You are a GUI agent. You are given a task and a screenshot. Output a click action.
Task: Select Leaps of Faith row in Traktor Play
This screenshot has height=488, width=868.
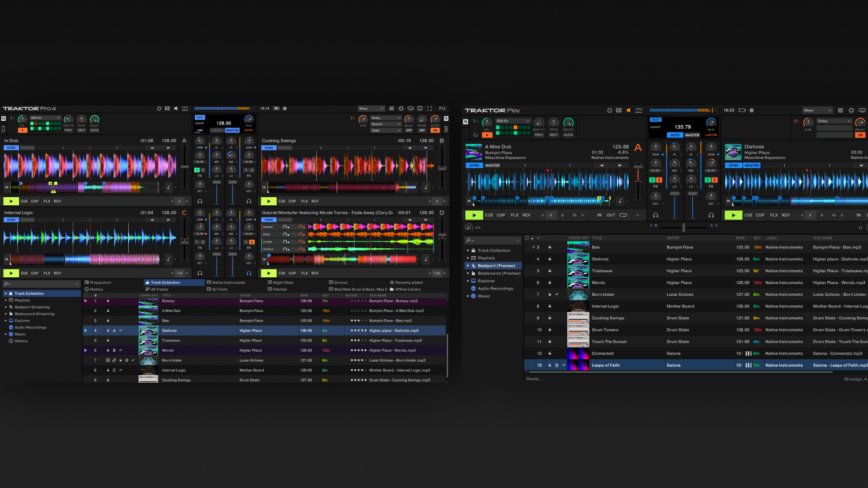(x=696, y=365)
